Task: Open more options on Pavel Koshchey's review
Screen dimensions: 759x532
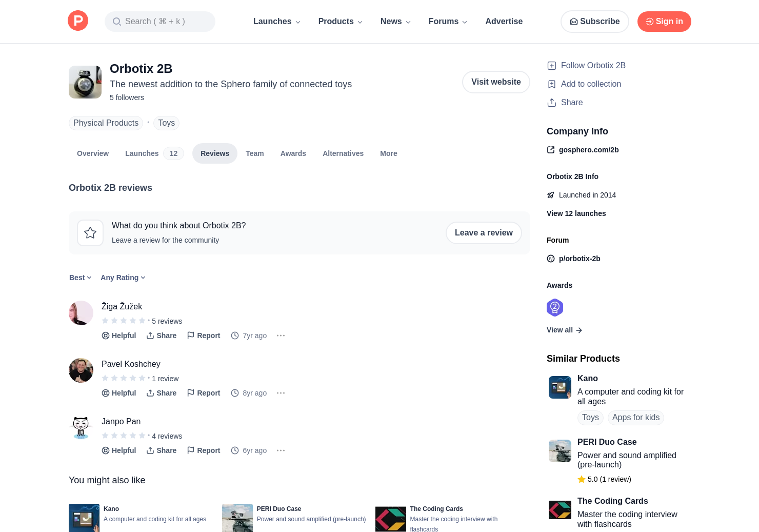Action: (x=281, y=393)
